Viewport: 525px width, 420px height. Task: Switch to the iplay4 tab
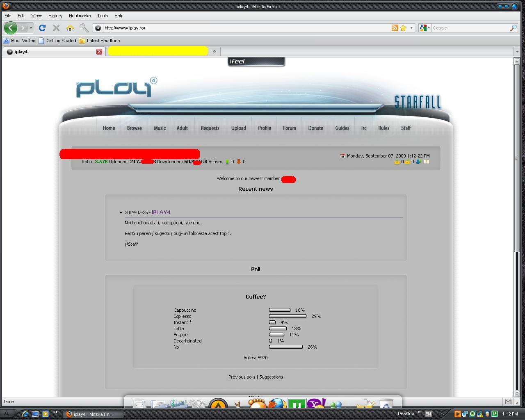click(x=53, y=52)
